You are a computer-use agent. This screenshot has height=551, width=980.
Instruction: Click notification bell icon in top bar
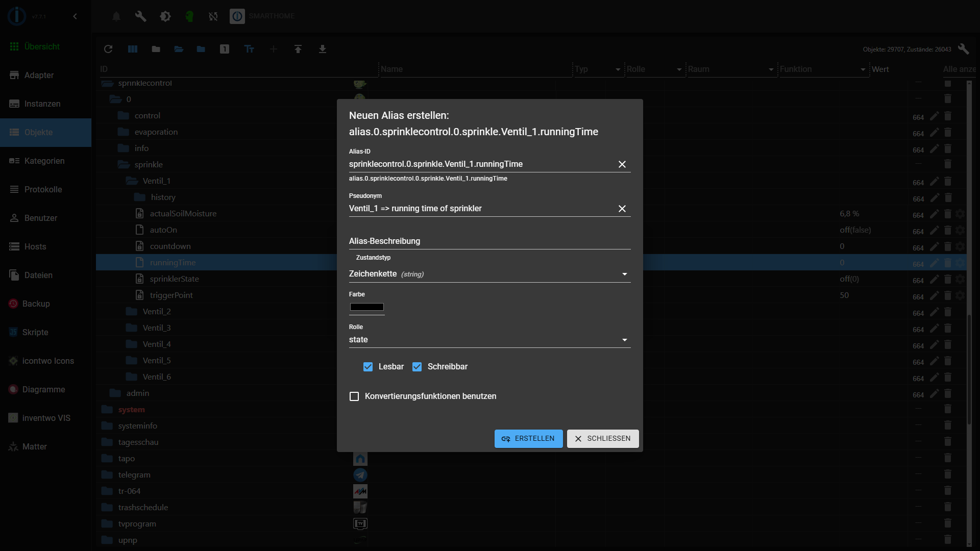coord(116,16)
